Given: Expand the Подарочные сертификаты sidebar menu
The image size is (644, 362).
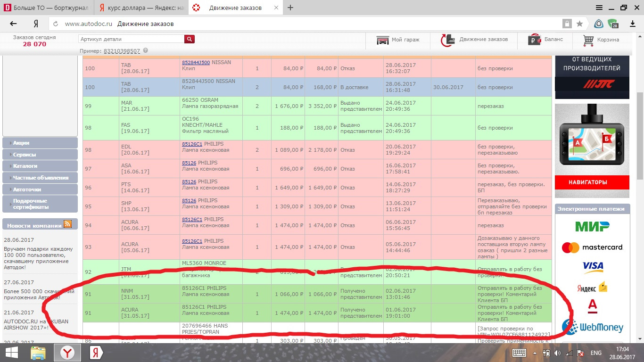Looking at the screenshot, I should [x=40, y=204].
